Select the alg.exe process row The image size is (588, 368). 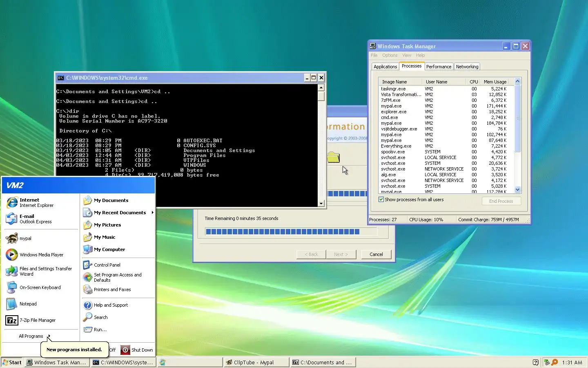coord(446,175)
